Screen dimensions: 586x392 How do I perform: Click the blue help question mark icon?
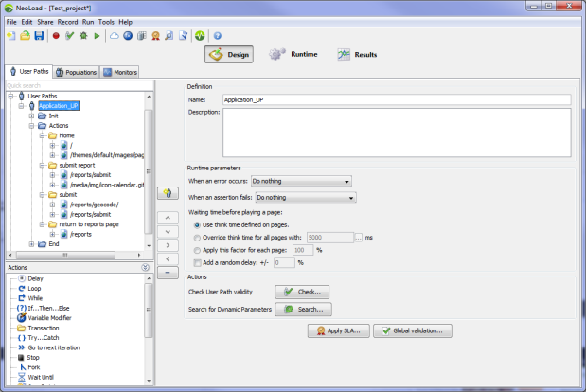[217, 36]
